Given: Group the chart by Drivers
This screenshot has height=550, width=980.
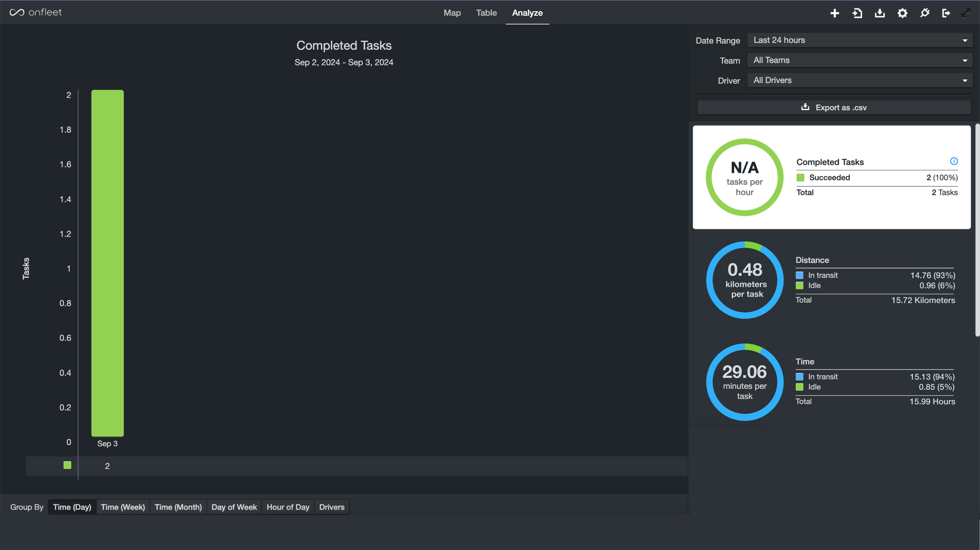Looking at the screenshot, I should (x=331, y=507).
